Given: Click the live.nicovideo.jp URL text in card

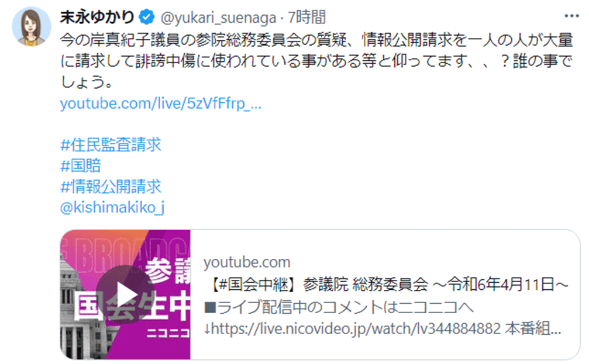Looking at the screenshot, I should pyautogui.click(x=356, y=329).
